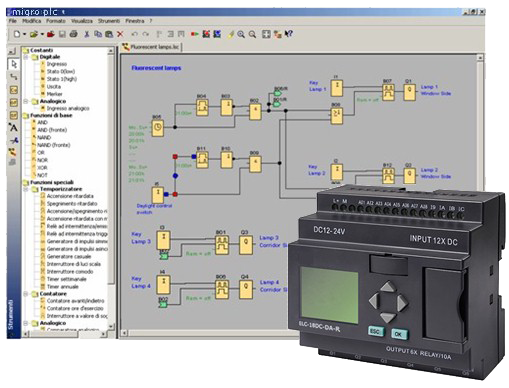
Task: Select the pointer arrow tool in sidebar
Action: click(13, 64)
